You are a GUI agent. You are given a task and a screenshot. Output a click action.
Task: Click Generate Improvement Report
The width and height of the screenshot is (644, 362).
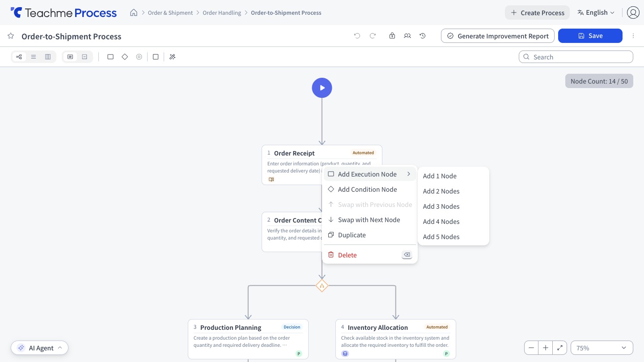(x=498, y=36)
